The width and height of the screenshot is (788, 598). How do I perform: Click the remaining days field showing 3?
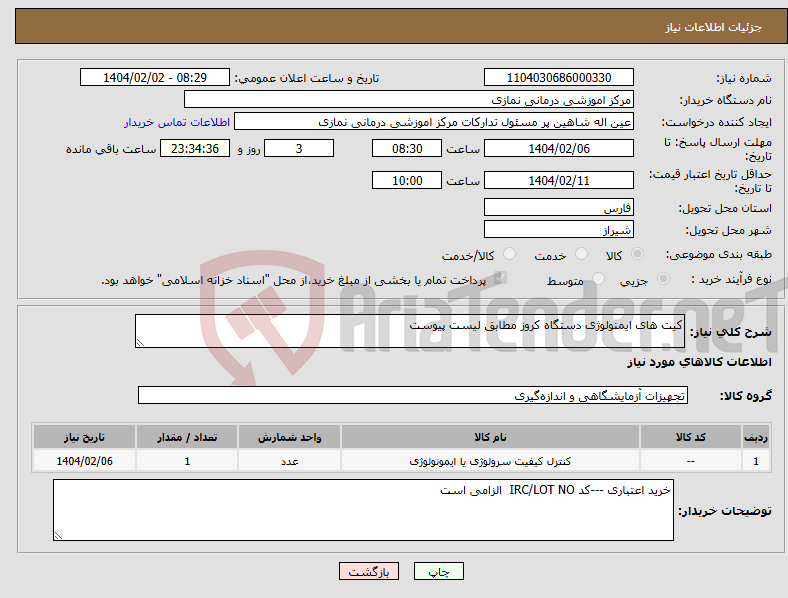299,148
